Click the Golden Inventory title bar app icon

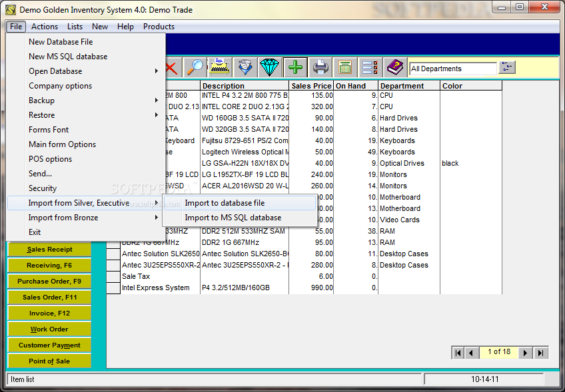click(x=11, y=10)
